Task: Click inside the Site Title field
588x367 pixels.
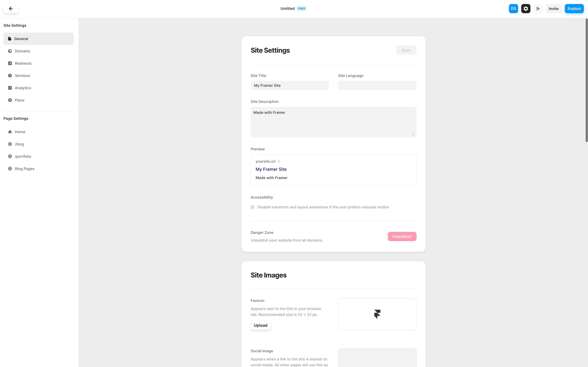Action: pyautogui.click(x=290, y=85)
